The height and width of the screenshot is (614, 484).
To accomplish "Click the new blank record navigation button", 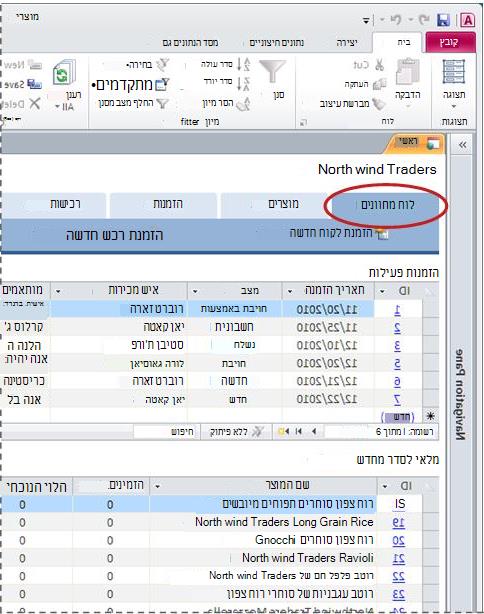I will (284, 432).
